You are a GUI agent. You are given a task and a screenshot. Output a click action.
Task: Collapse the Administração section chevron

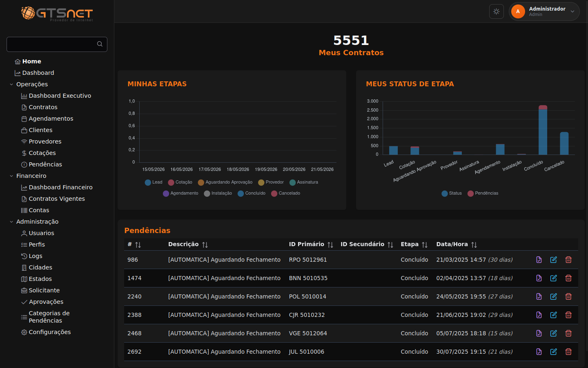coord(11,222)
